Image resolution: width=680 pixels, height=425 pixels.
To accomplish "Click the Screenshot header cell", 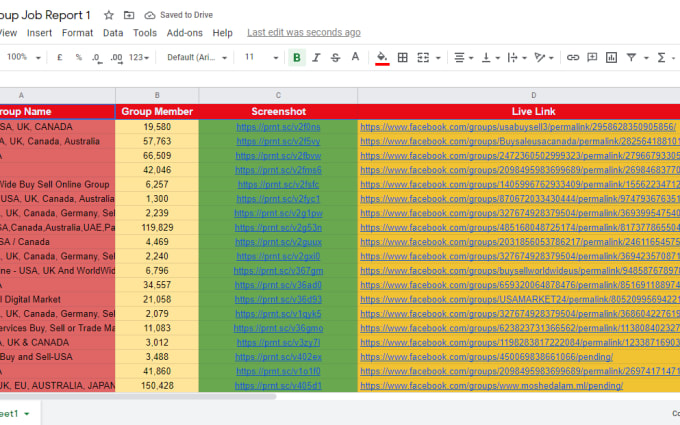I will click(278, 111).
